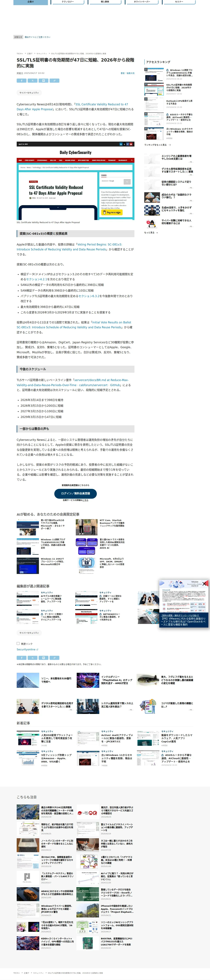This screenshot has height=980, width=210.
Task: Click 企業IT in footer breadcrumb
Action: (x=26, y=973)
